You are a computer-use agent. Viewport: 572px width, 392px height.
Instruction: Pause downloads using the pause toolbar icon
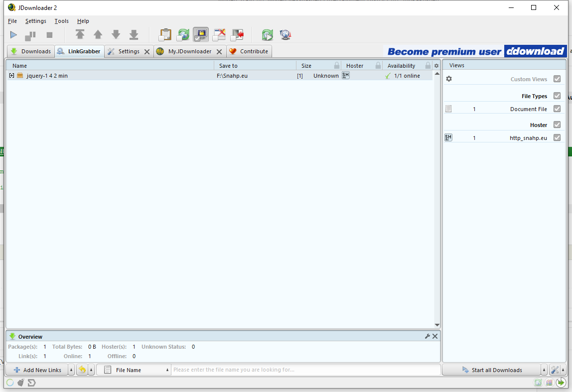30,35
